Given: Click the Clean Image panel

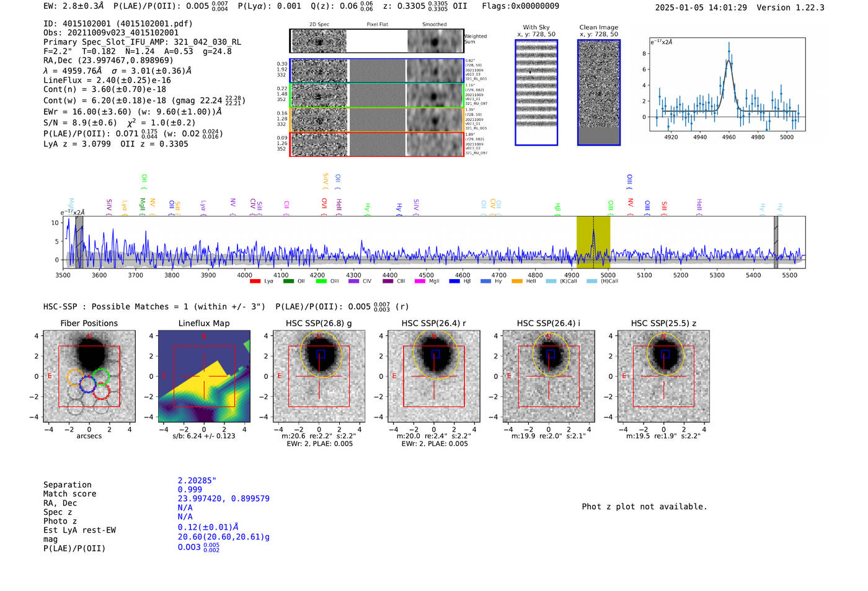Looking at the screenshot, I should point(599,92).
